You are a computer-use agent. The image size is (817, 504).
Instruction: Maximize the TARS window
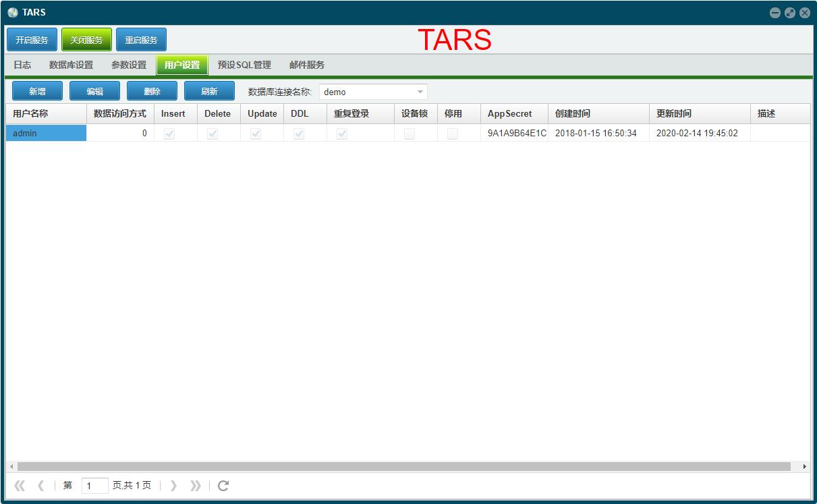click(790, 12)
